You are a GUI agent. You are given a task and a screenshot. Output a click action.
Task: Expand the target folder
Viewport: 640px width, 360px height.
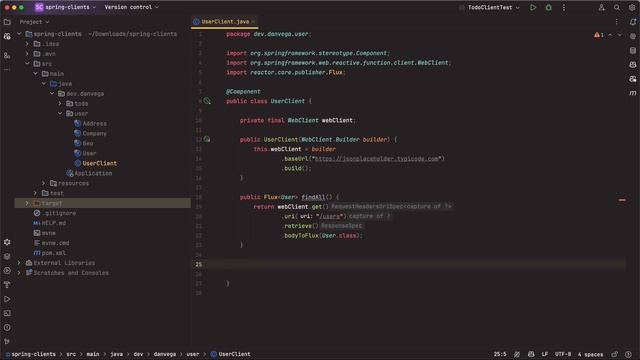pyautogui.click(x=27, y=203)
